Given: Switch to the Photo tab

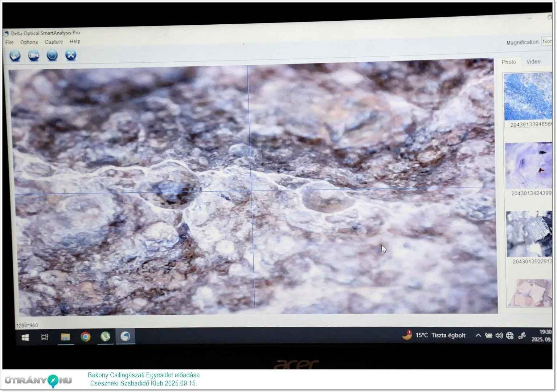Looking at the screenshot, I should click(x=508, y=62).
